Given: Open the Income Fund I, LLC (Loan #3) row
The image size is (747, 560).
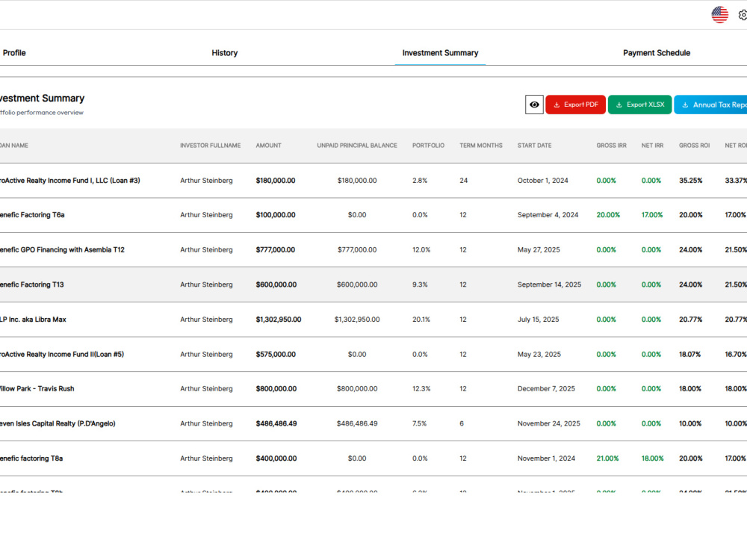Looking at the screenshot, I should (x=373, y=181).
